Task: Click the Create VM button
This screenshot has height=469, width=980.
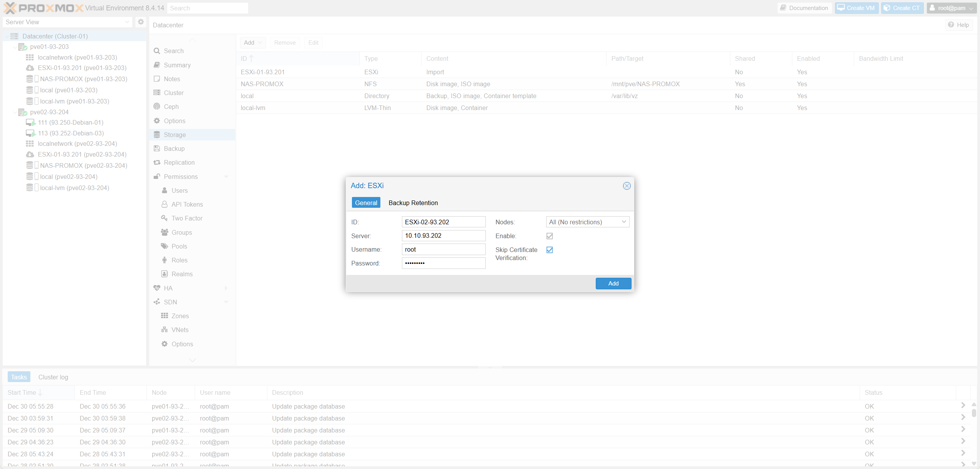Action: tap(857, 8)
